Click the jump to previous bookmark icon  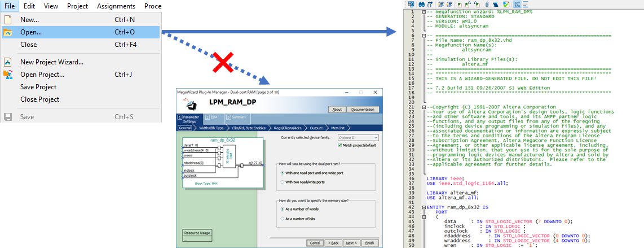coord(477,4)
